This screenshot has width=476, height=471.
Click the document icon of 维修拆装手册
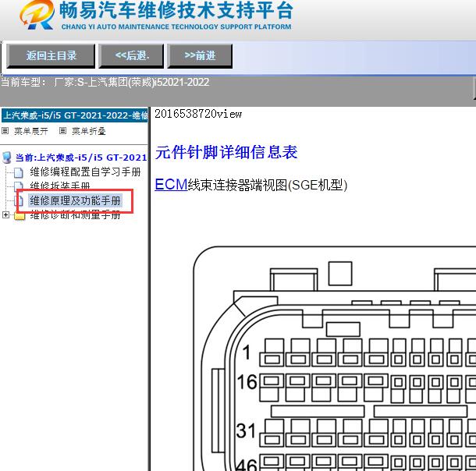[x=19, y=186]
